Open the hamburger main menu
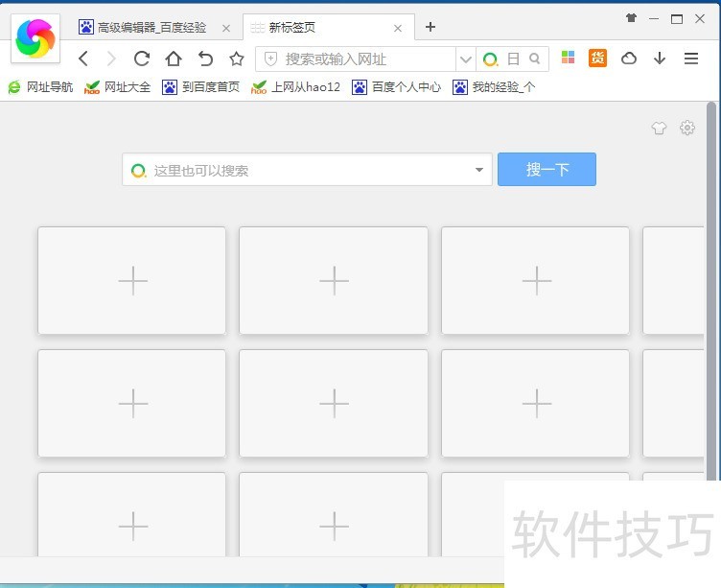The height and width of the screenshot is (588, 721). [691, 59]
